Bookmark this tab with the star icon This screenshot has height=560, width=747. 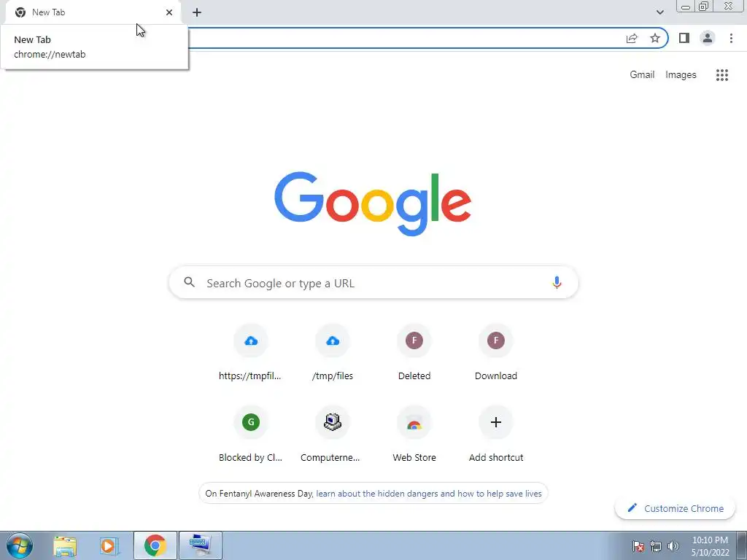click(x=655, y=38)
